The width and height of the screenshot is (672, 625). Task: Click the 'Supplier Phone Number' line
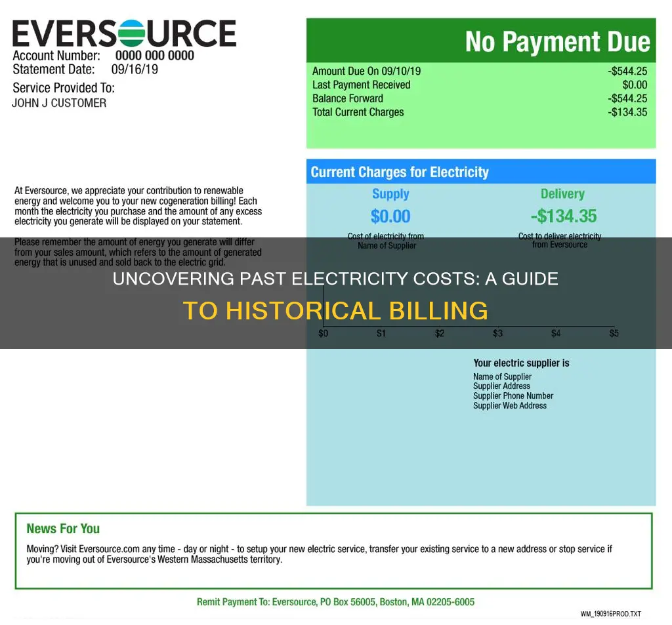513,396
